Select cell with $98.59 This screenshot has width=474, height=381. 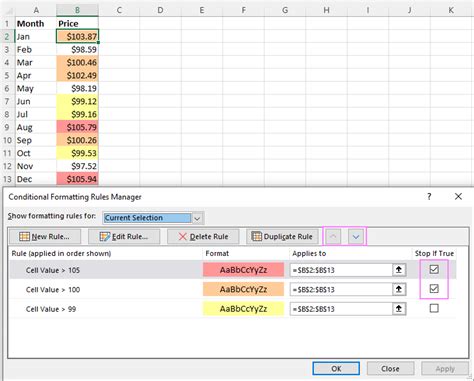(77, 49)
